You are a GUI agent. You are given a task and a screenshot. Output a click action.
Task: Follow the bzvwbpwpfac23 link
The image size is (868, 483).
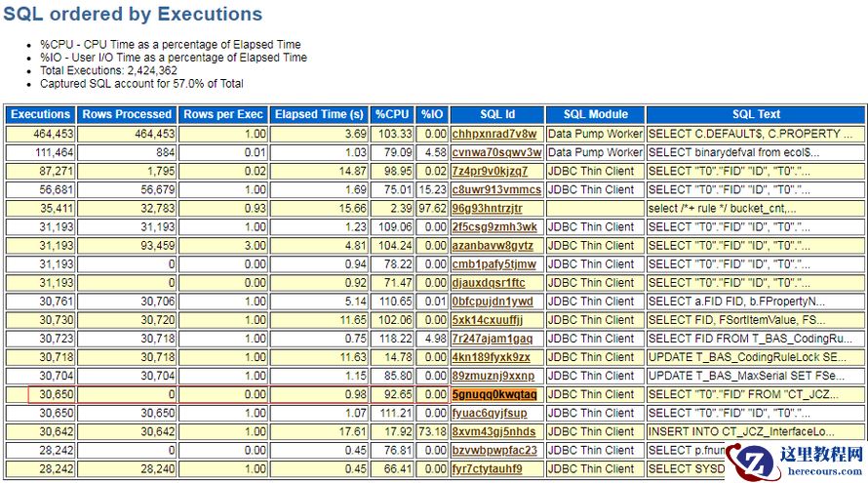(494, 451)
